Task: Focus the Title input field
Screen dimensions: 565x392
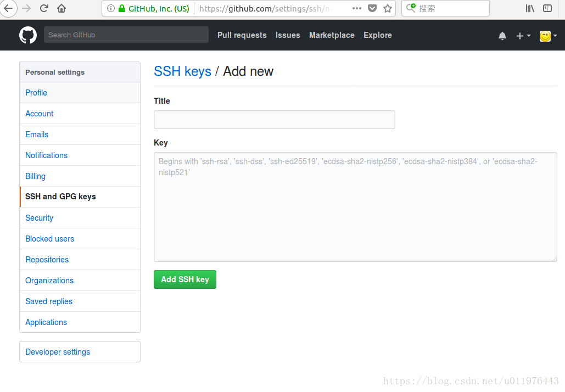Action: [x=274, y=120]
